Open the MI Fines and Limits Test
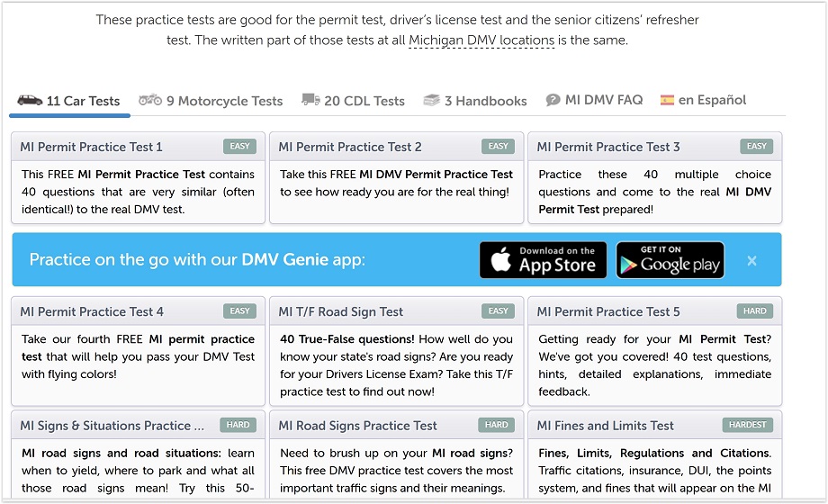Viewport: 828px width, 504px height. click(605, 426)
